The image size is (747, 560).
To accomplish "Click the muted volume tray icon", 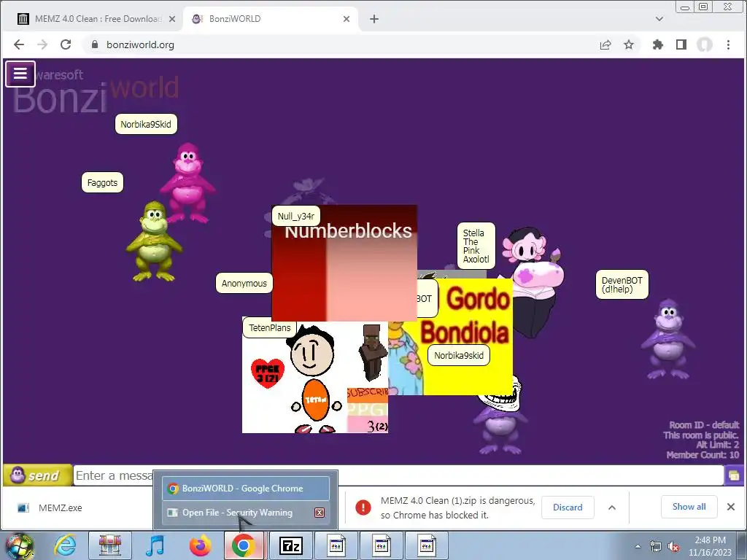I will click(673, 546).
